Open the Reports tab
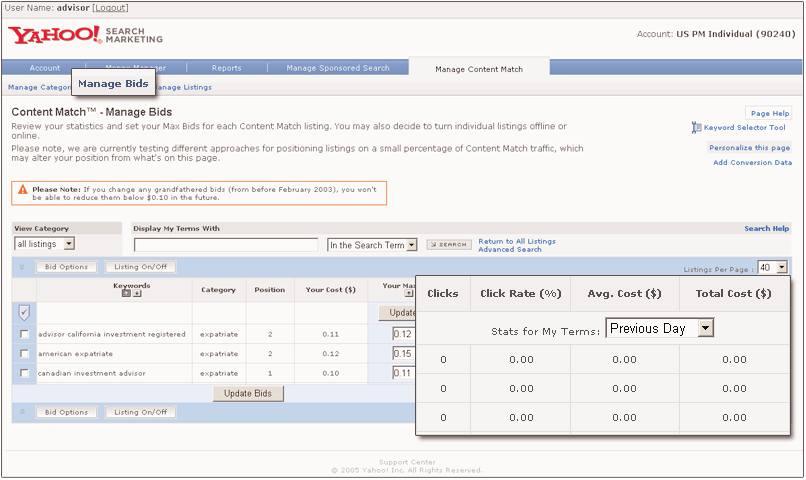 (x=226, y=68)
